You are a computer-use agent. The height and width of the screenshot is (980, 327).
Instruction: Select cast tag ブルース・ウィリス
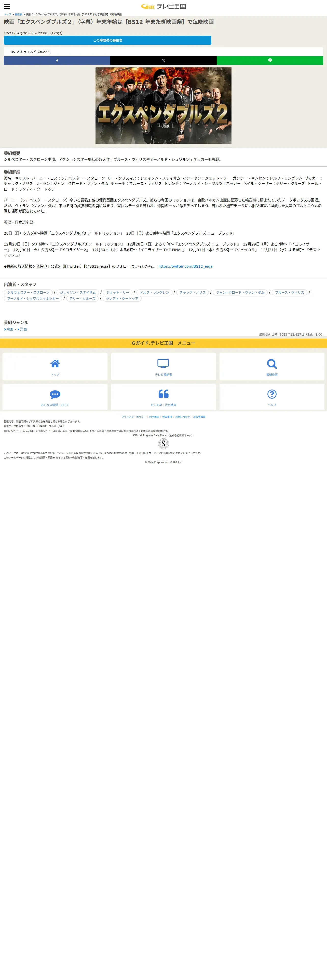coord(289,293)
